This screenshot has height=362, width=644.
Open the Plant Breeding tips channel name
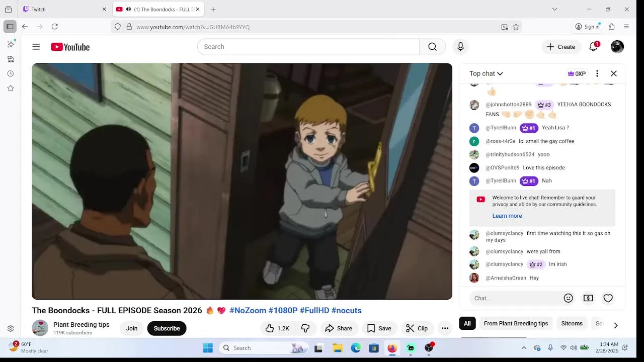click(82, 325)
